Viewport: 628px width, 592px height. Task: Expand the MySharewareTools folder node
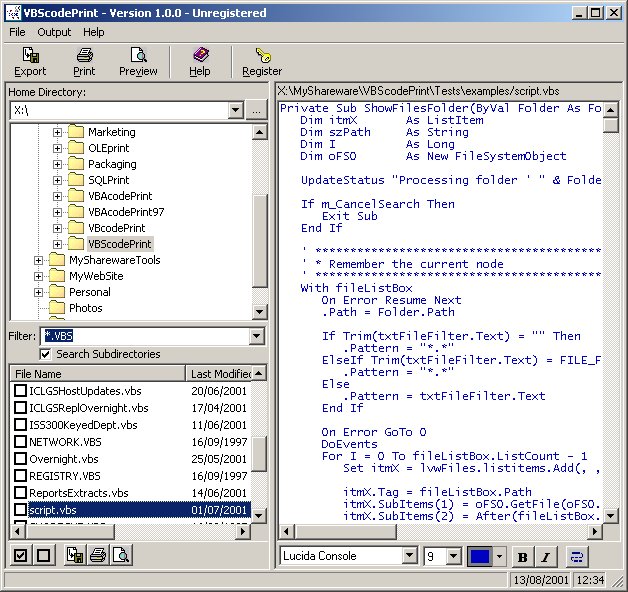pos(38,260)
